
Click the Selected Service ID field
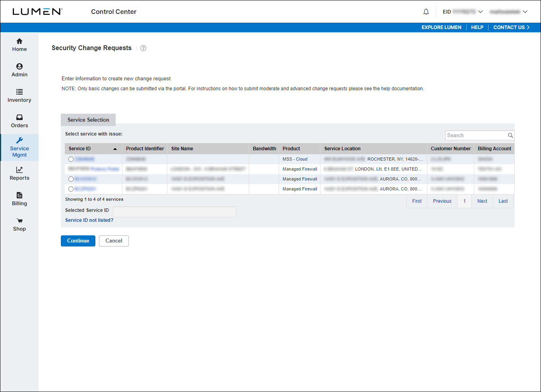click(x=175, y=212)
